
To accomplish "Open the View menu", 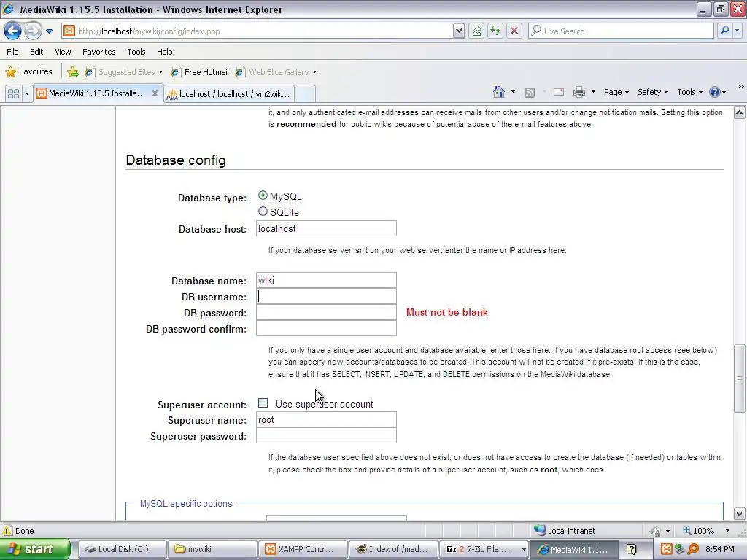I will [63, 52].
